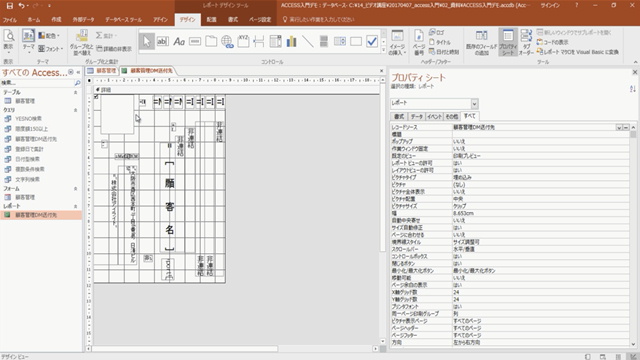Expand the controls gallery More arrow
This screenshot has height=360, width=640.
pos(384,50)
